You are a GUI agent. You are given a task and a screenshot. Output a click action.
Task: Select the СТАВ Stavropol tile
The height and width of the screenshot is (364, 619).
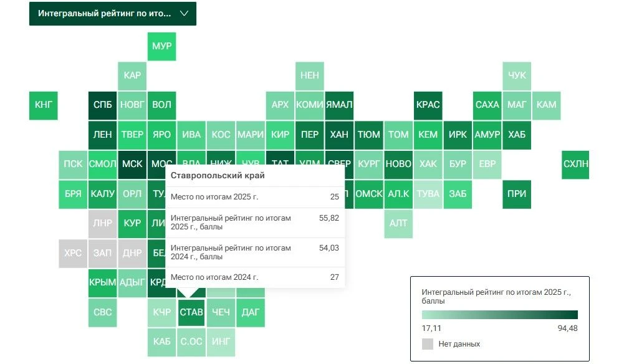point(191,312)
